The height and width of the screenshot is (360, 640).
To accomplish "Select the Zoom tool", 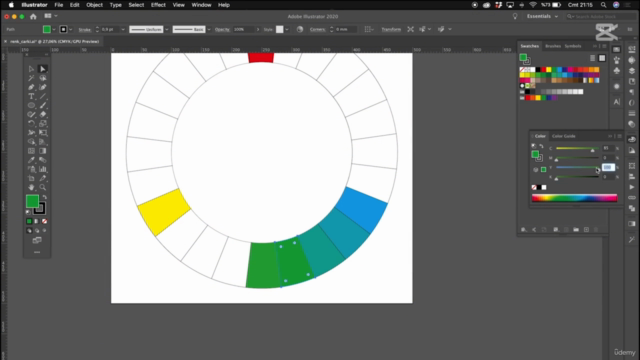I will [x=42, y=187].
